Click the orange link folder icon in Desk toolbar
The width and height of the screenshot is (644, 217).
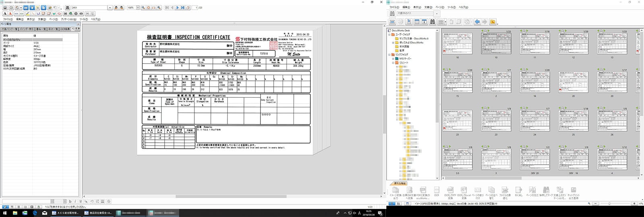(493, 22)
